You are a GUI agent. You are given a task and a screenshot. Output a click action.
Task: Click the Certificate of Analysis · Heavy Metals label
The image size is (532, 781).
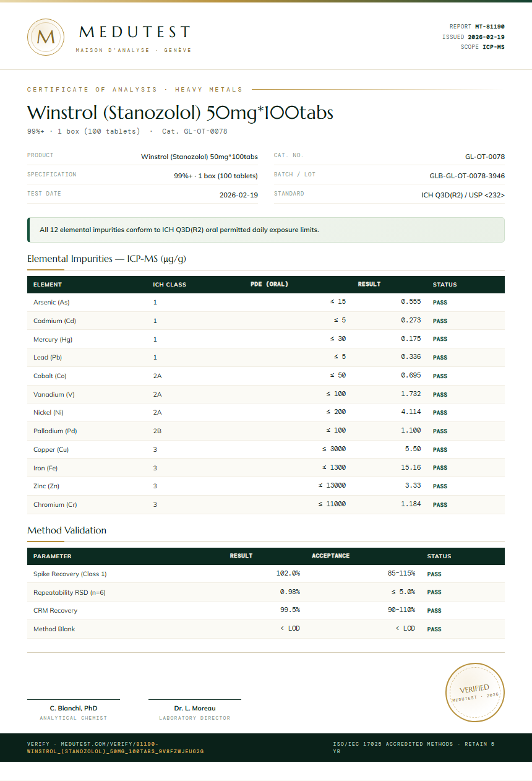tap(135, 90)
